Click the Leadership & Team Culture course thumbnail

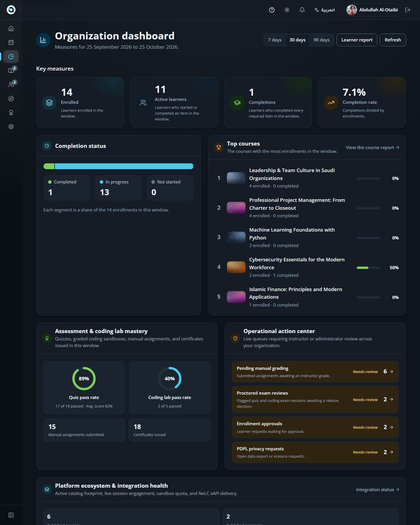pos(236,178)
